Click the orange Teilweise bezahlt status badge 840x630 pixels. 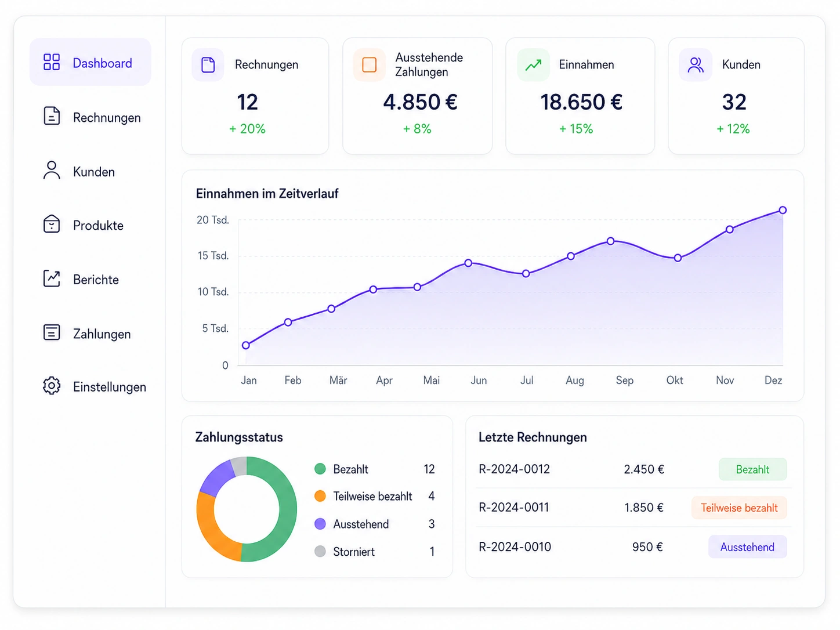tap(739, 508)
